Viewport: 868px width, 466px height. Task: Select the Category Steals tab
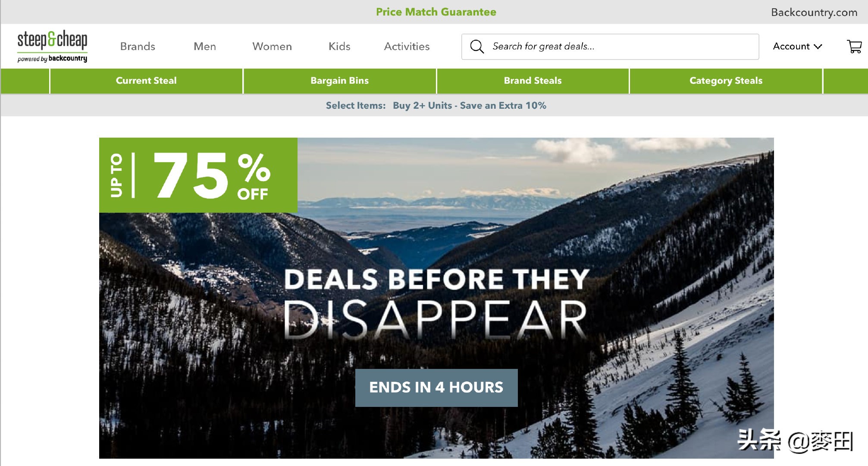point(726,81)
